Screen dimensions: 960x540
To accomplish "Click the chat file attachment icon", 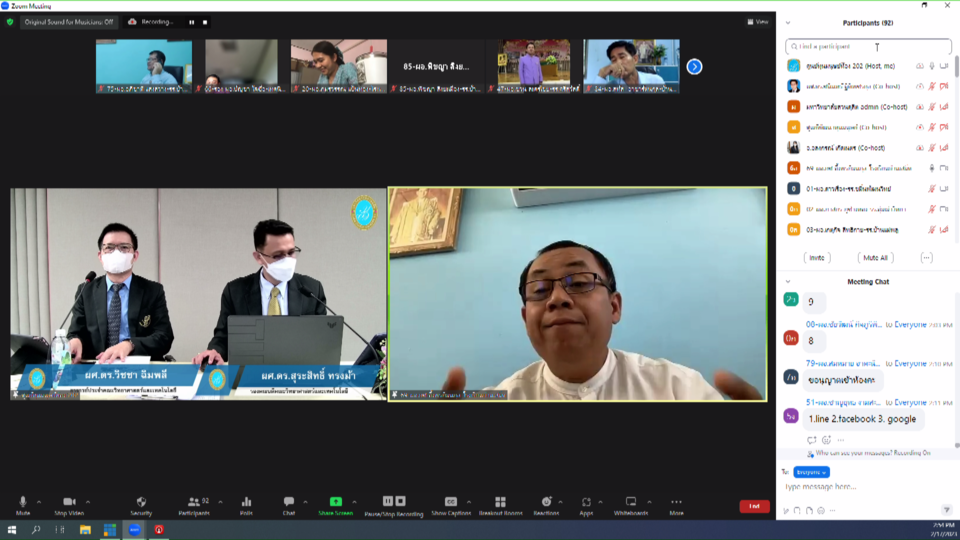I will [x=809, y=511].
